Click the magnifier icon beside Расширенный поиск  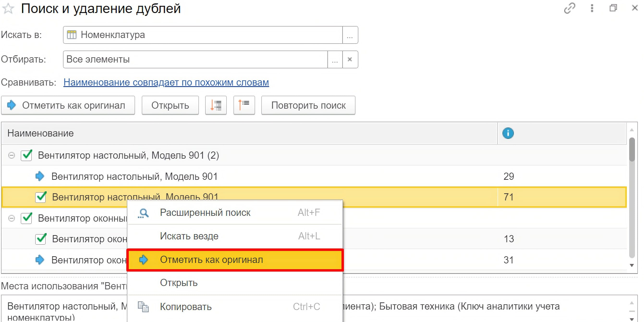pos(144,213)
